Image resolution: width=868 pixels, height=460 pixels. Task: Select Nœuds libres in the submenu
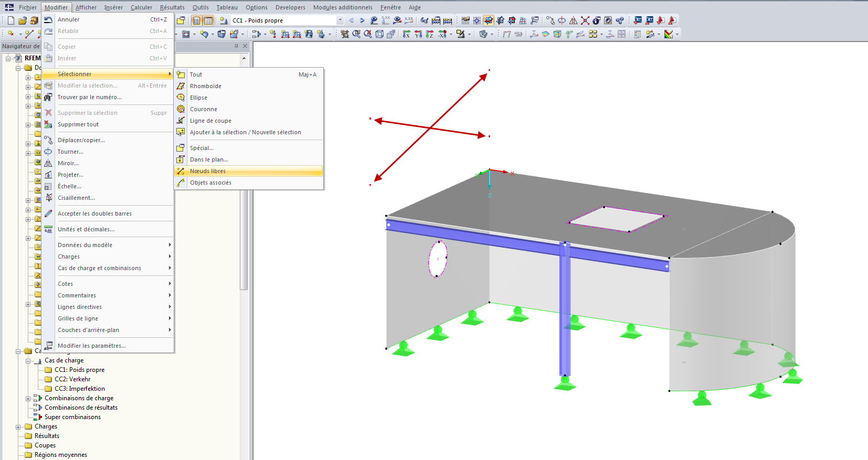tap(248, 171)
